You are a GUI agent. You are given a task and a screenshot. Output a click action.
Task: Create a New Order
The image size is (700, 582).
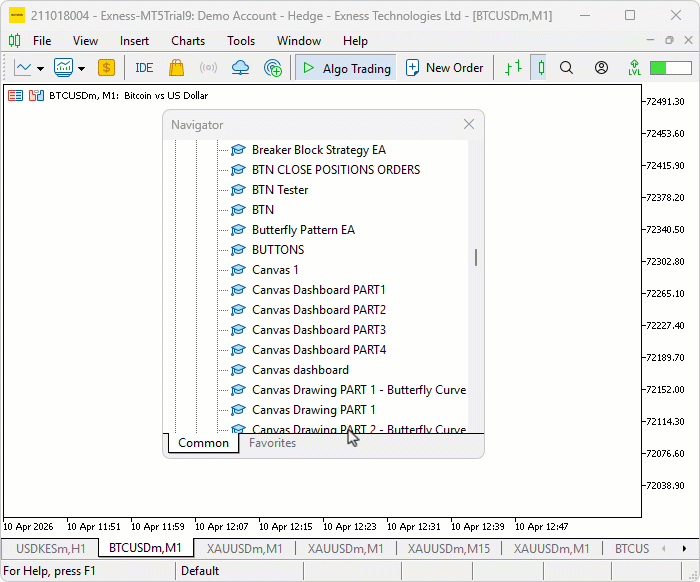pos(444,68)
